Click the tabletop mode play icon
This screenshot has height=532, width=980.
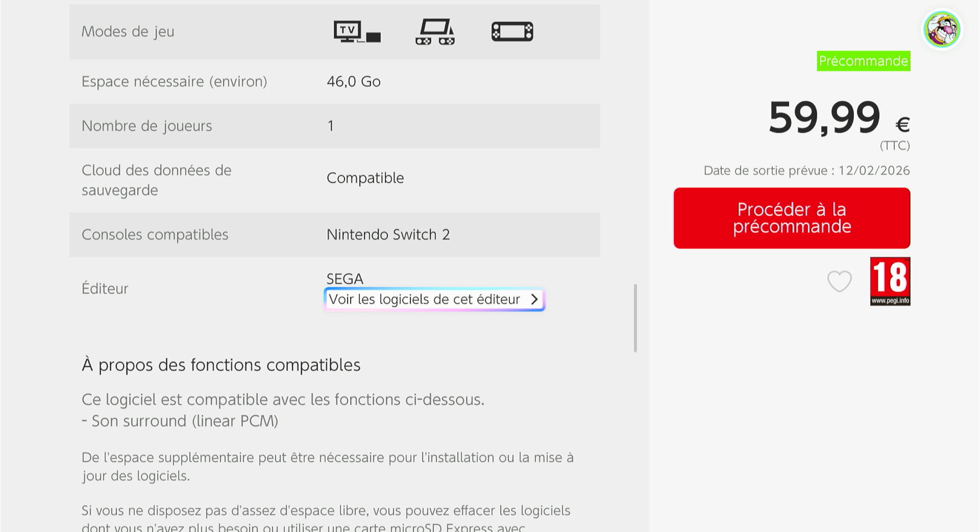click(435, 31)
